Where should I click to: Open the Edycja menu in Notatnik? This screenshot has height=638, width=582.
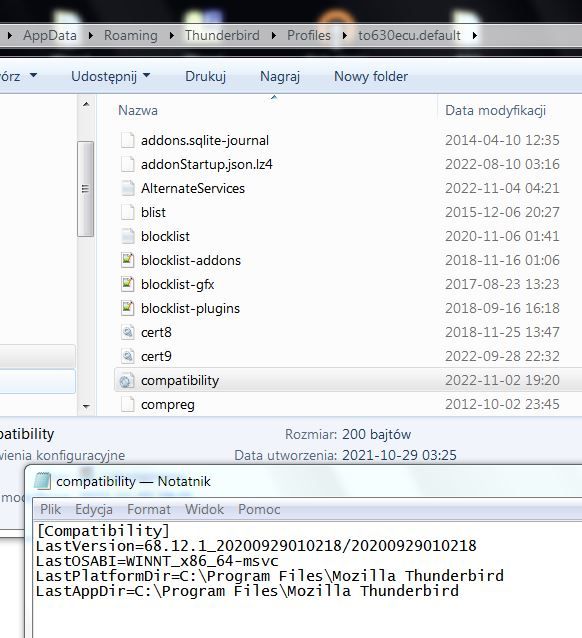(x=94, y=509)
